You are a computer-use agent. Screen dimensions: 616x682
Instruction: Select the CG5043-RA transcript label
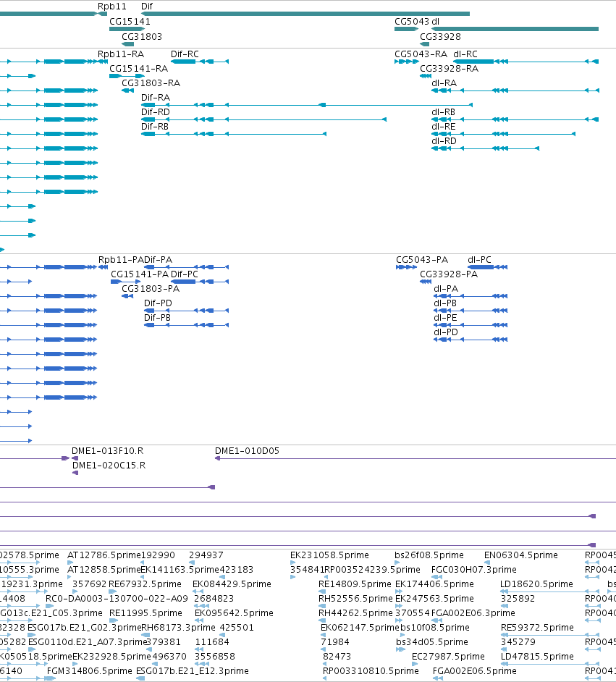[x=421, y=54]
